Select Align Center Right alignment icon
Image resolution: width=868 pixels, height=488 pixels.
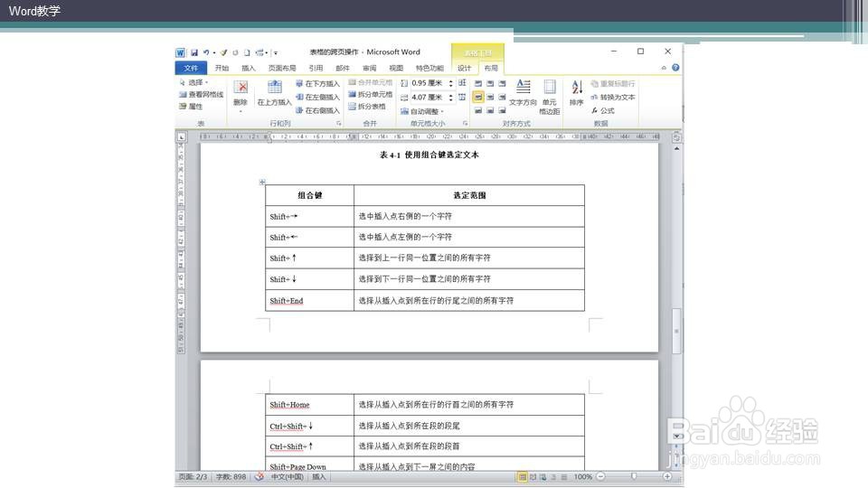point(502,97)
